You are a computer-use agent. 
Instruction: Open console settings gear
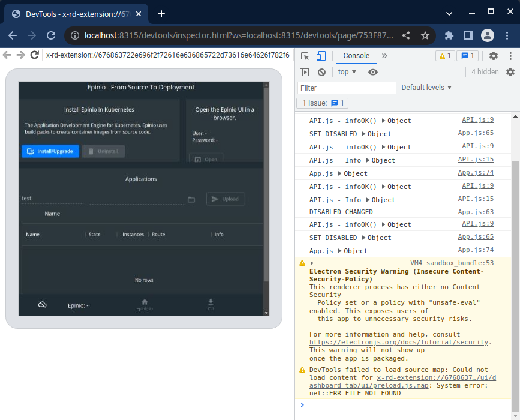pyautogui.click(x=510, y=71)
